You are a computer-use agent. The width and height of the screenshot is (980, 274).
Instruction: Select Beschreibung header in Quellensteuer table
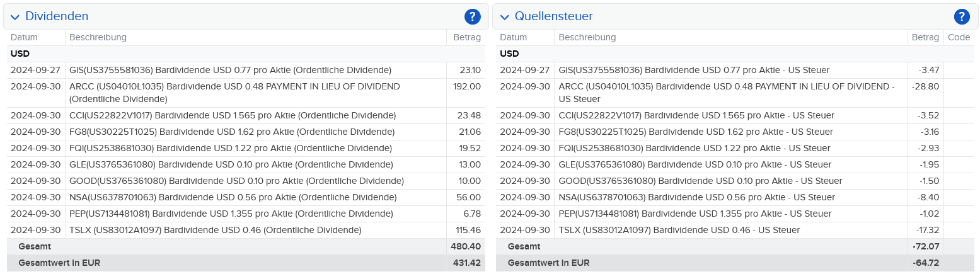587,37
